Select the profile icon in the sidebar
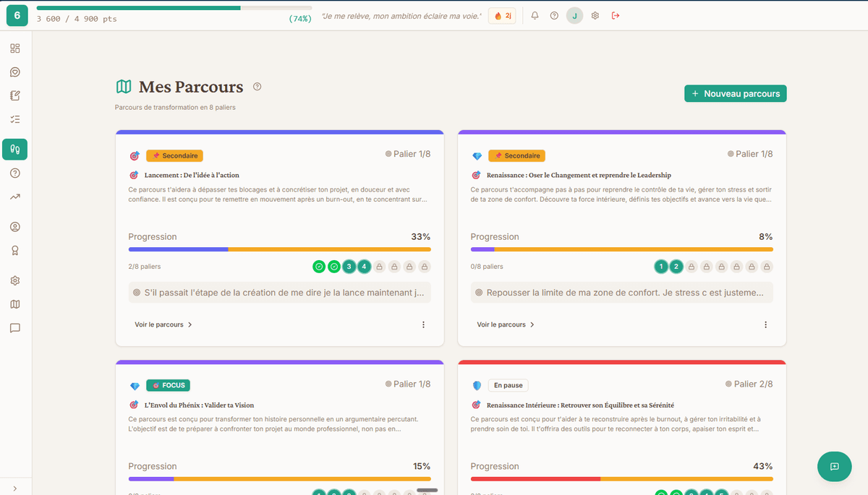 tap(16, 226)
